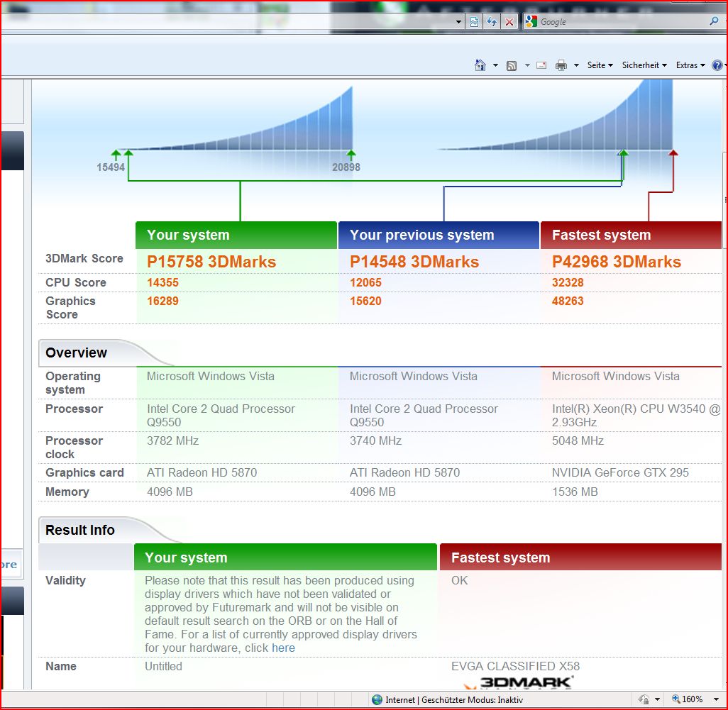728x710 pixels.
Task: Open the address bar history dropdown arrow
Action: 458,22
